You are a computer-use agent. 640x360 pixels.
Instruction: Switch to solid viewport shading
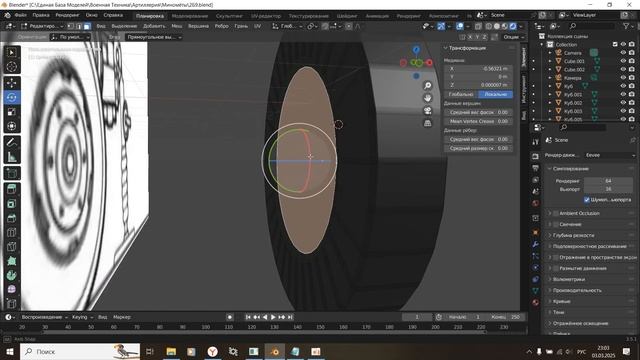[x=497, y=26]
